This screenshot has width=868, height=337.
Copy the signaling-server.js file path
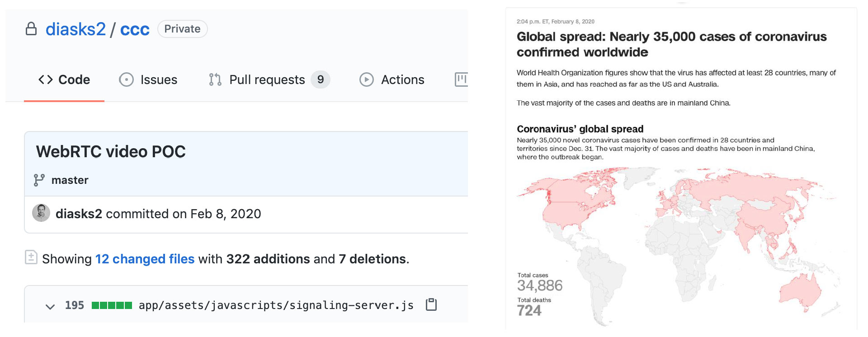(x=431, y=304)
